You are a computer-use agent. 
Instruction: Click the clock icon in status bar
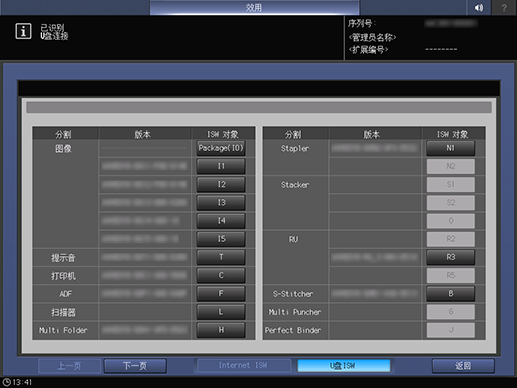click(6, 382)
